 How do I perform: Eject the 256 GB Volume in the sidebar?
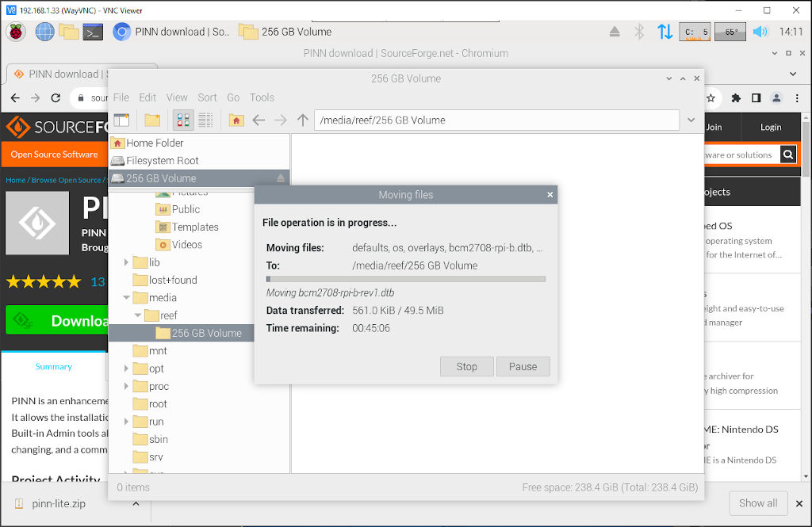pyautogui.click(x=280, y=178)
